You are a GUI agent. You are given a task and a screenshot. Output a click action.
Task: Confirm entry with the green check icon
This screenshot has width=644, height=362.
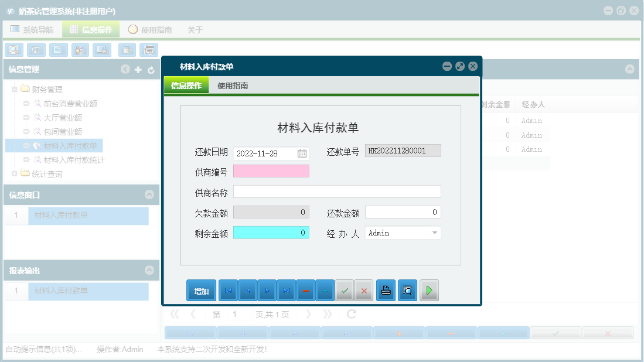(x=345, y=290)
